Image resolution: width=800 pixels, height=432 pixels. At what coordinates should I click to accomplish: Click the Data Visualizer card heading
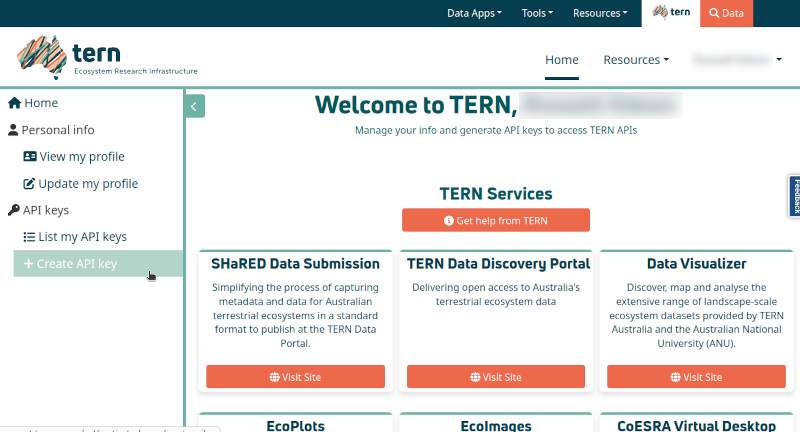pyautogui.click(x=696, y=264)
